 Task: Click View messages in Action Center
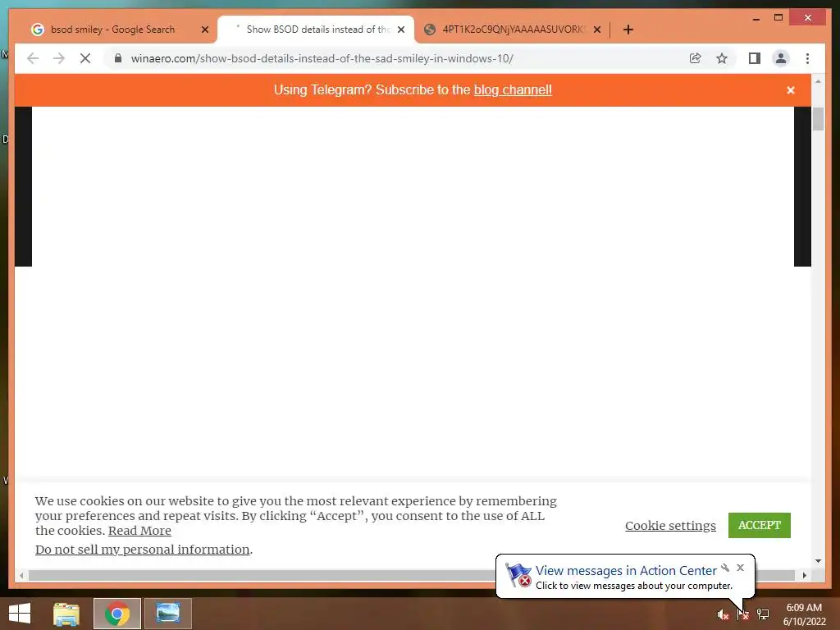(626, 571)
